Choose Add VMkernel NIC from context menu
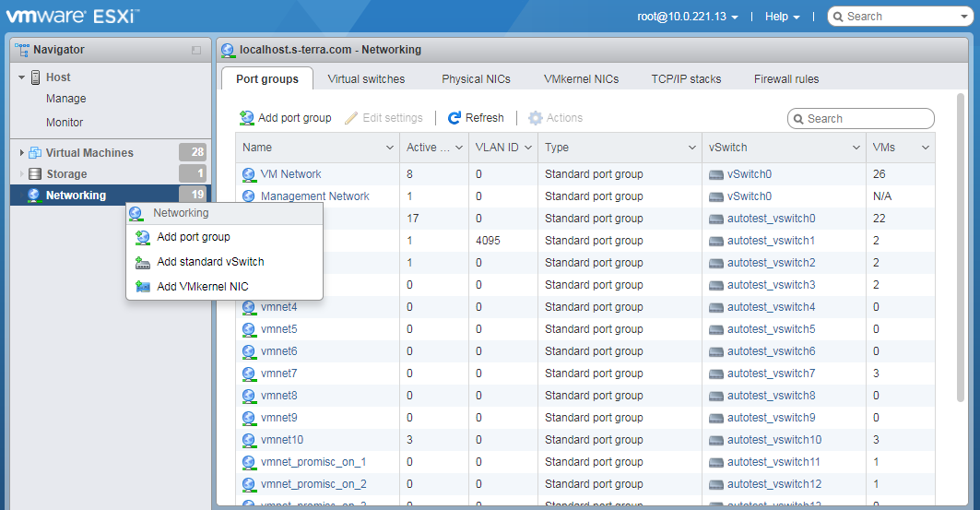The width and height of the screenshot is (980, 510). tap(224, 287)
